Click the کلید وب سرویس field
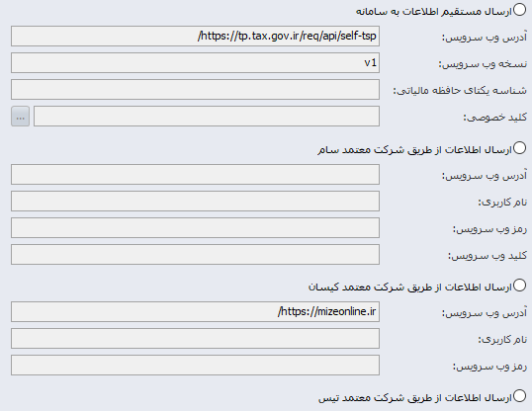This screenshot has width=532, height=411. (195, 255)
